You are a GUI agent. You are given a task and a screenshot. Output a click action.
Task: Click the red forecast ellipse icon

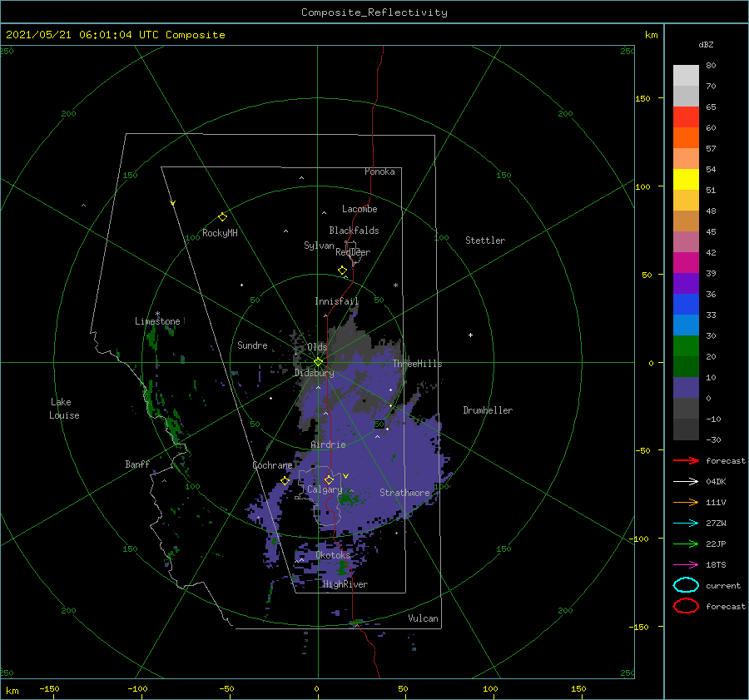(x=686, y=606)
